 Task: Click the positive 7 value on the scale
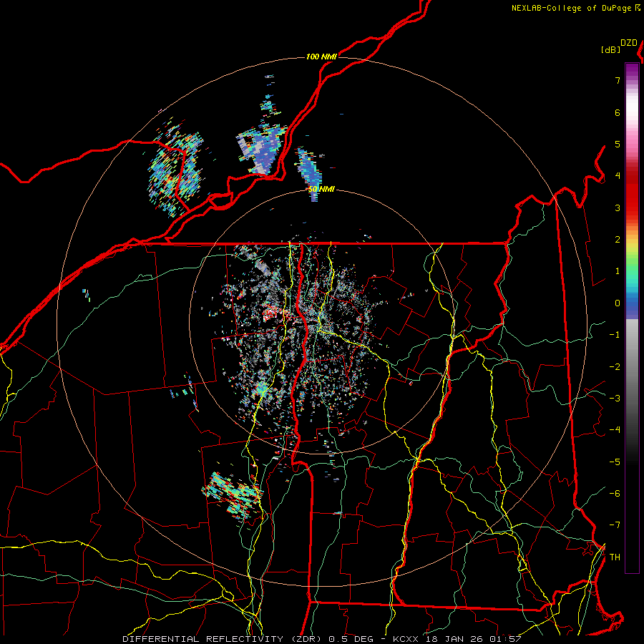(x=618, y=80)
